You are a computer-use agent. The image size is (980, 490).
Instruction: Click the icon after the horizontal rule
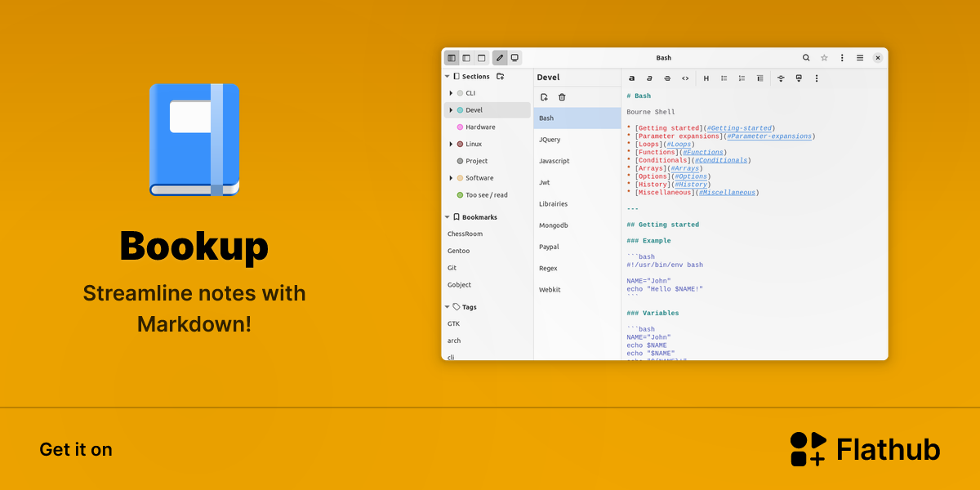coord(799,78)
